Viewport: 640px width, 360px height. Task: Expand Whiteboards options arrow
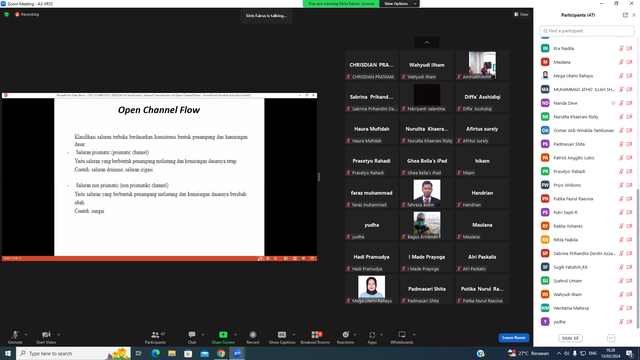coord(414,335)
